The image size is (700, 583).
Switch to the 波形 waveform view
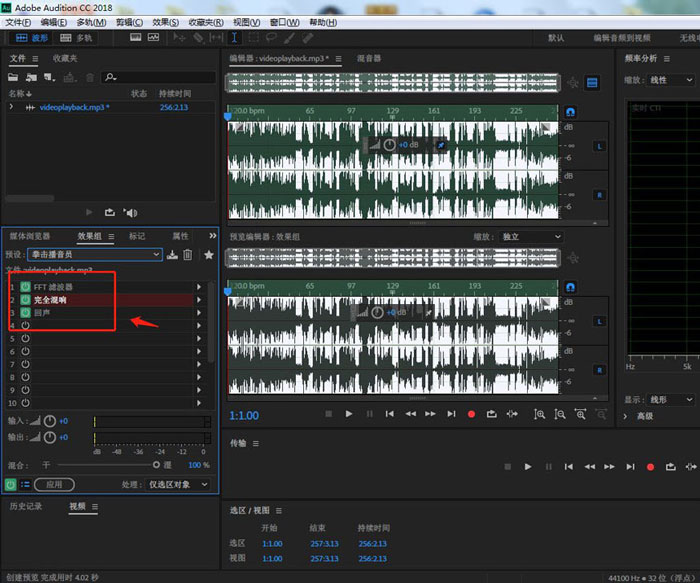point(30,38)
